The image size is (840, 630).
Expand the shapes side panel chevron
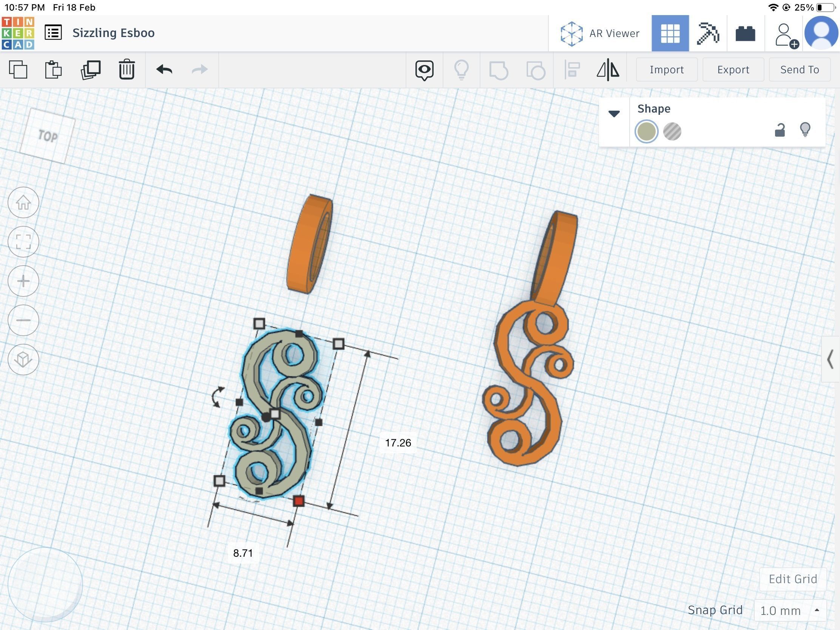(831, 359)
